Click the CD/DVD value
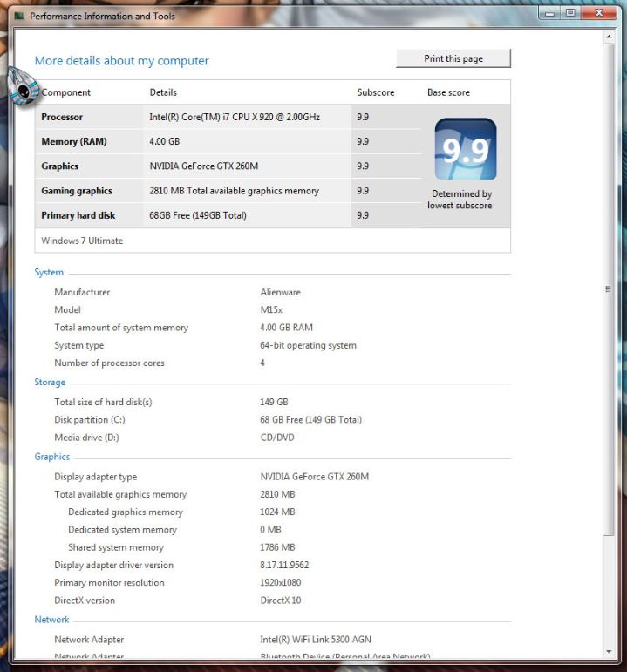 pos(277,438)
